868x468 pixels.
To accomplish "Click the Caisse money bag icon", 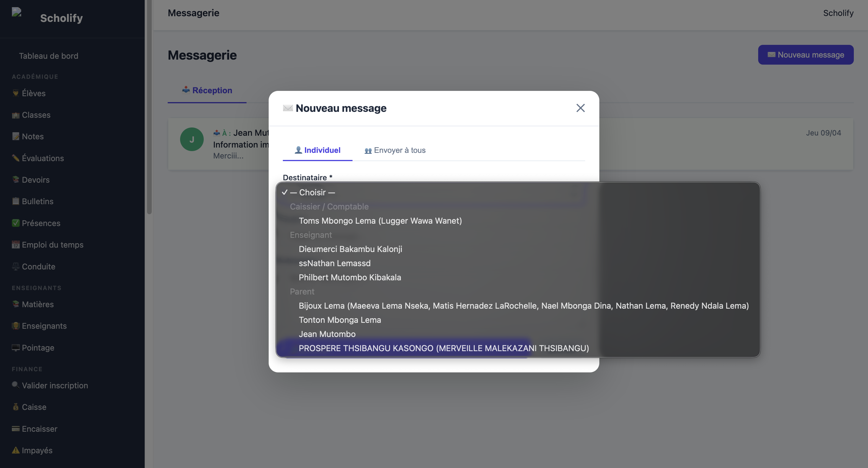I will pos(15,407).
